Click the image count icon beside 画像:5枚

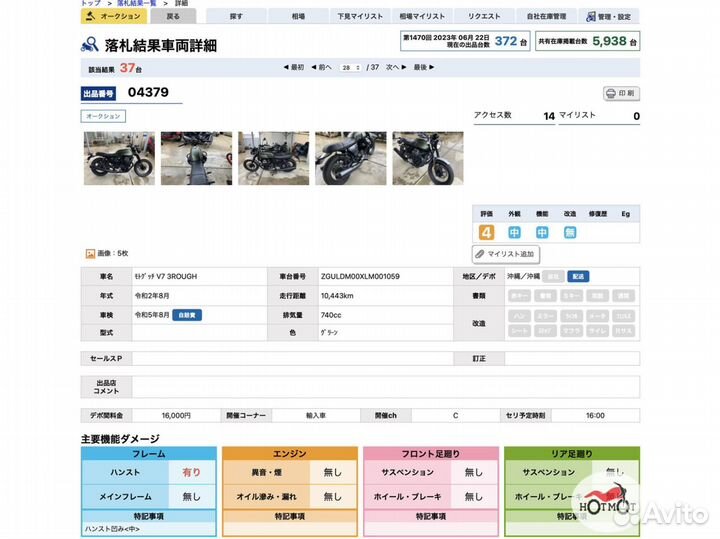[x=90, y=254]
